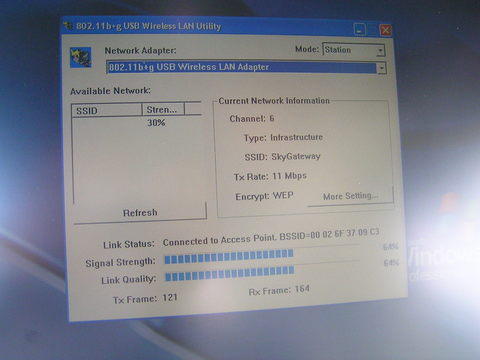480x360 pixels.
Task: Click the wireless utility title bar icon
Action: coord(69,25)
